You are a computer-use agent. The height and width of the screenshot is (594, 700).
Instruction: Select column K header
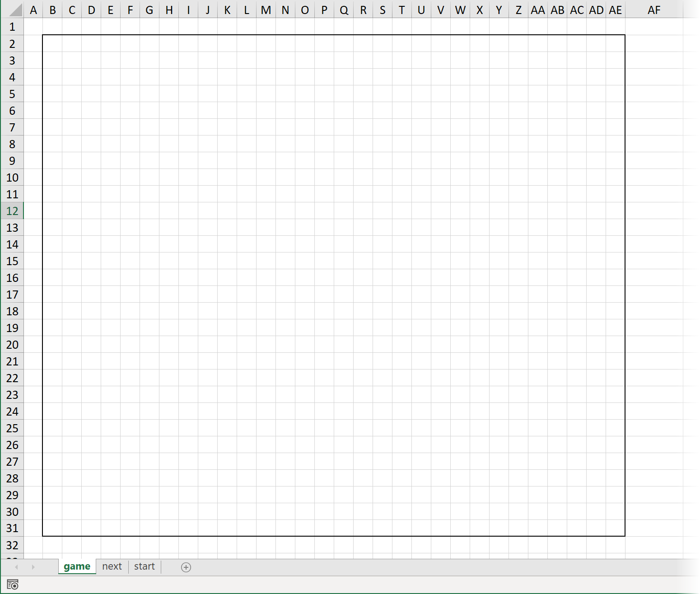point(228,10)
